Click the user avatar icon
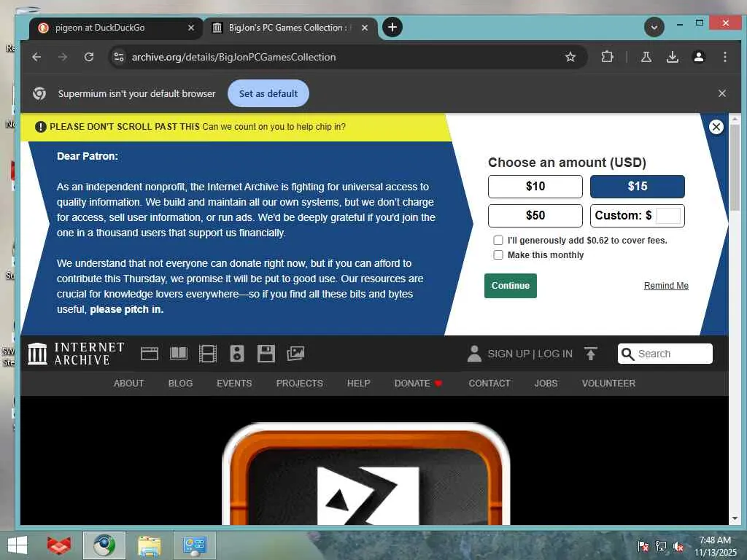 click(x=474, y=354)
